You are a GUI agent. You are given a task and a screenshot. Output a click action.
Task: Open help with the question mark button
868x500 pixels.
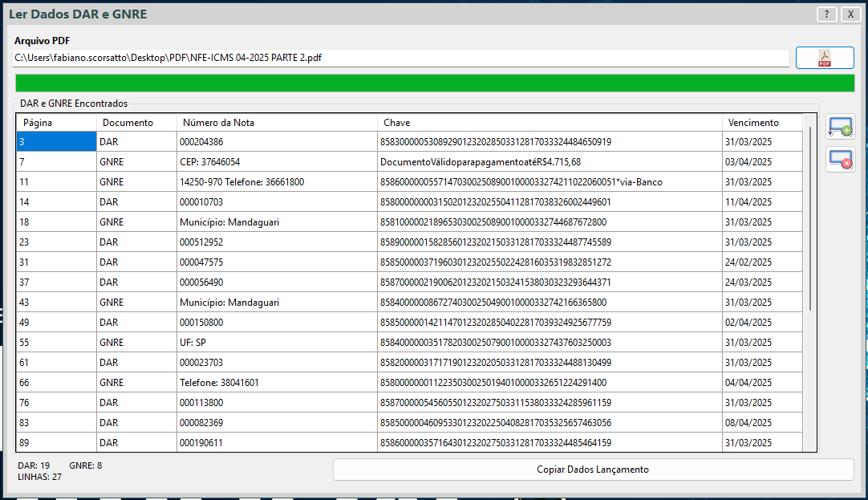826,14
